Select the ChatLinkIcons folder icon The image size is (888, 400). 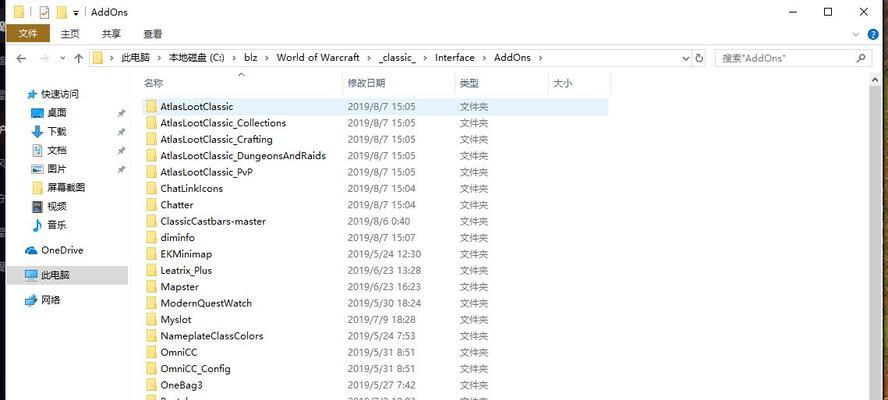click(151, 189)
